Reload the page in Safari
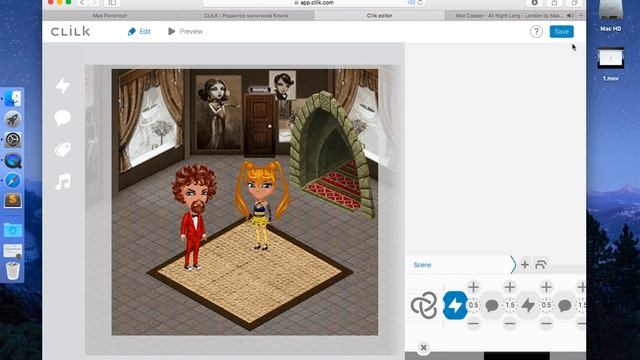Viewport: 640px width, 360px height. point(420,2)
